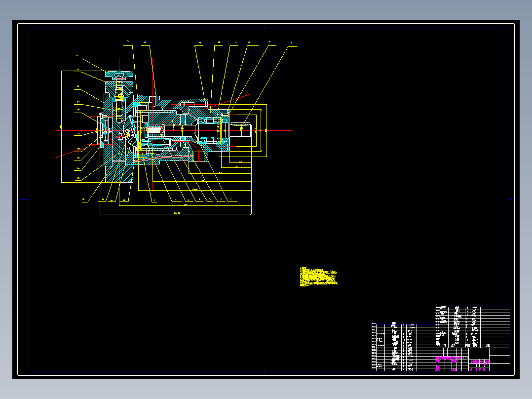Click the left border centering tick mark
The width and height of the screenshot is (532, 399).
24,199
